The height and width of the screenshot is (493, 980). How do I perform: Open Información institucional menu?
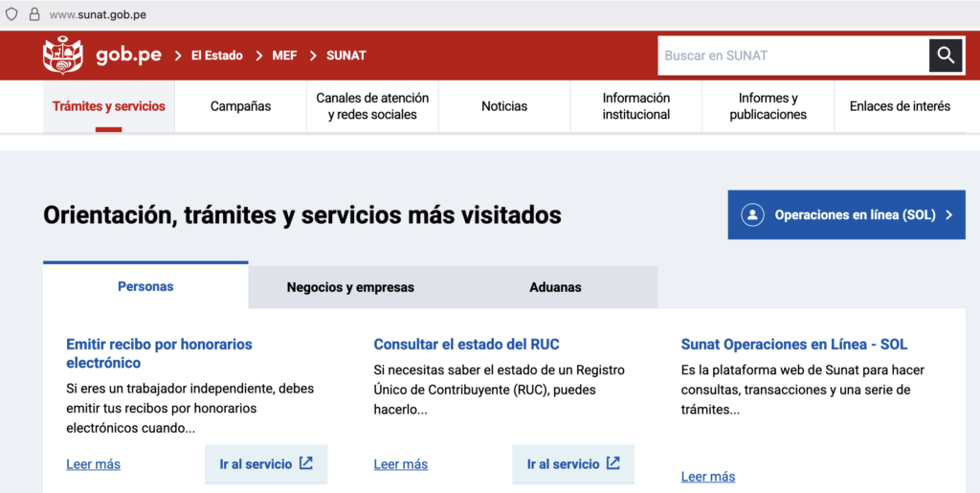click(636, 106)
